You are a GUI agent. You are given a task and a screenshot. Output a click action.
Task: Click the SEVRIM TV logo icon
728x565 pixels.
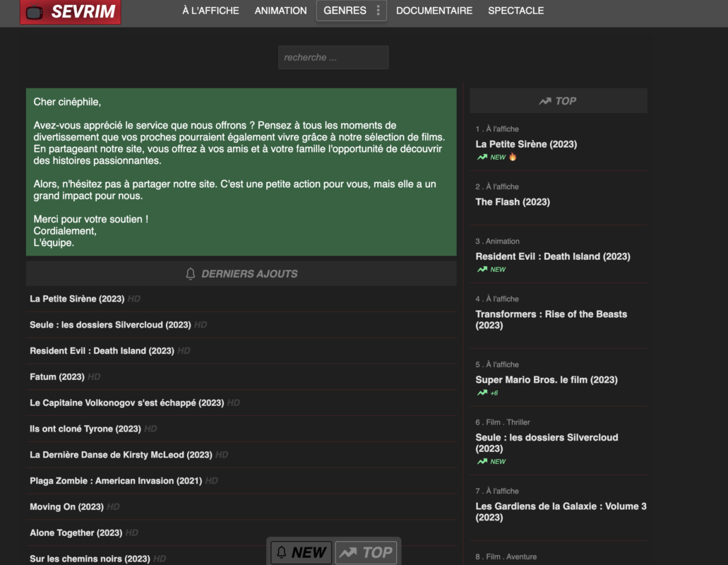(35, 12)
